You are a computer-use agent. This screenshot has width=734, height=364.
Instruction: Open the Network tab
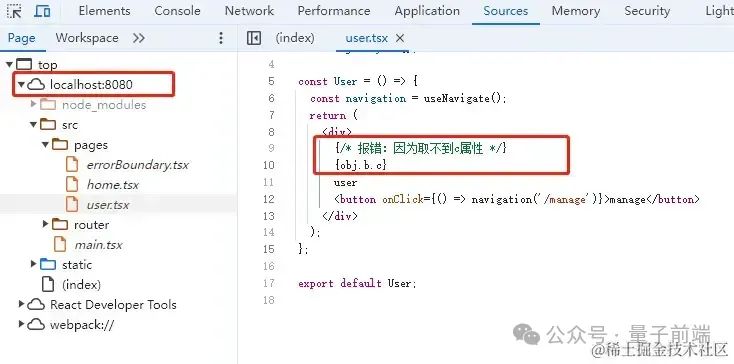250,11
